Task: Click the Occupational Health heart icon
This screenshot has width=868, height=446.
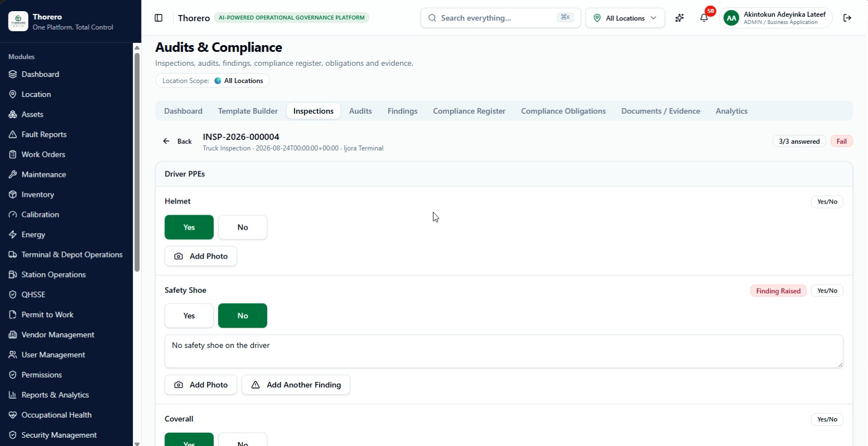Action: coord(13,415)
